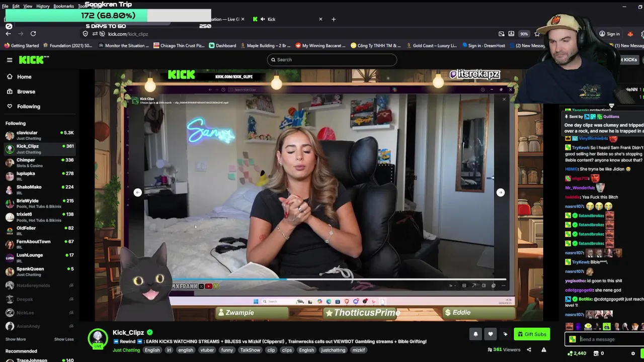The image size is (644, 362).
Task: Open the Bookmarks menu
Action: pyautogui.click(x=63, y=6)
